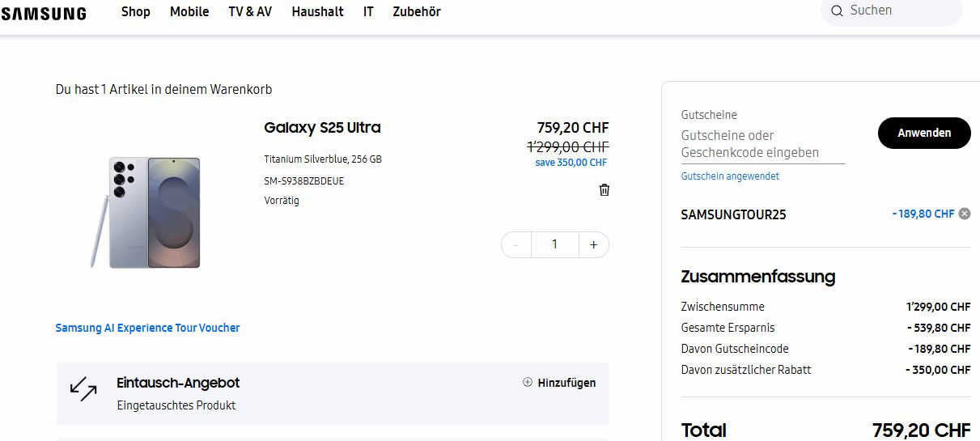Click the quantity number field
Screen dimensions: 980x441
click(x=554, y=244)
